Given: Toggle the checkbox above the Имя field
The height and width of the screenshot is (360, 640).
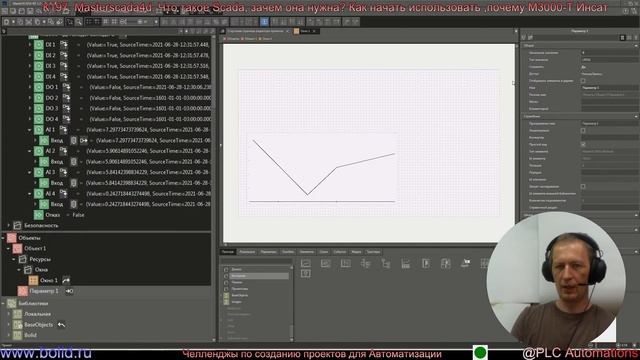Looking at the screenshot, I should [583, 81].
